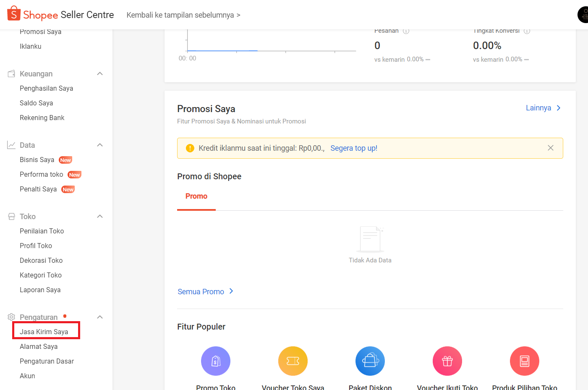Image resolution: width=588 pixels, height=390 pixels.
Task: Click the Voucher Ikuti Toko label
Action: pos(447,387)
